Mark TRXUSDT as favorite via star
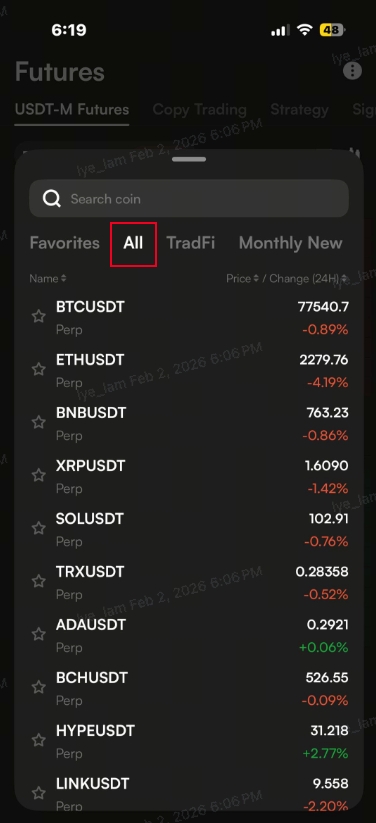 (x=38, y=581)
